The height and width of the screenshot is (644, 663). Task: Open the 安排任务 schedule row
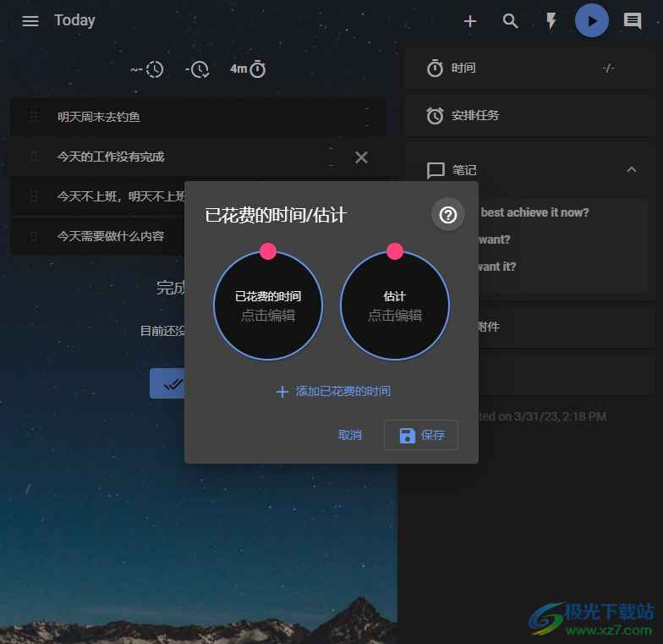529,115
